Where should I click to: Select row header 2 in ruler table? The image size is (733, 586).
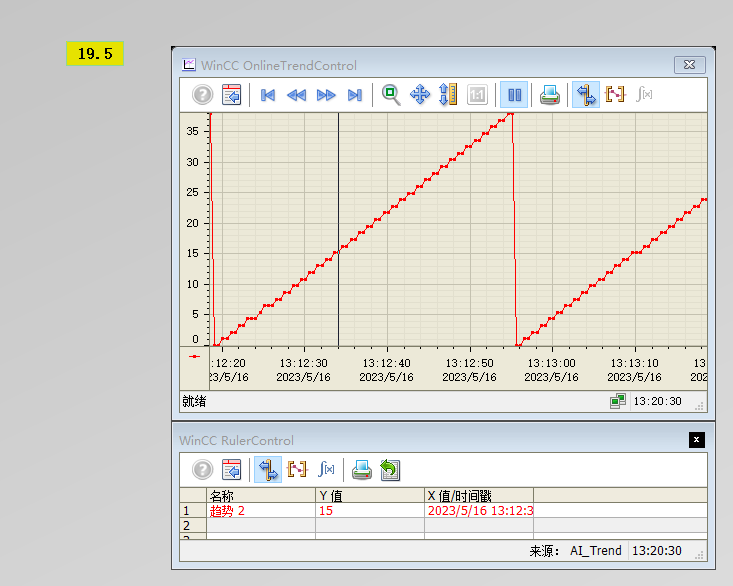193,525
